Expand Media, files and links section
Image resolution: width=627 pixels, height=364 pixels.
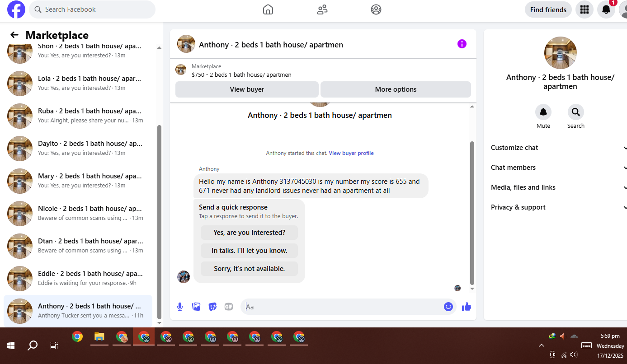[559, 187]
